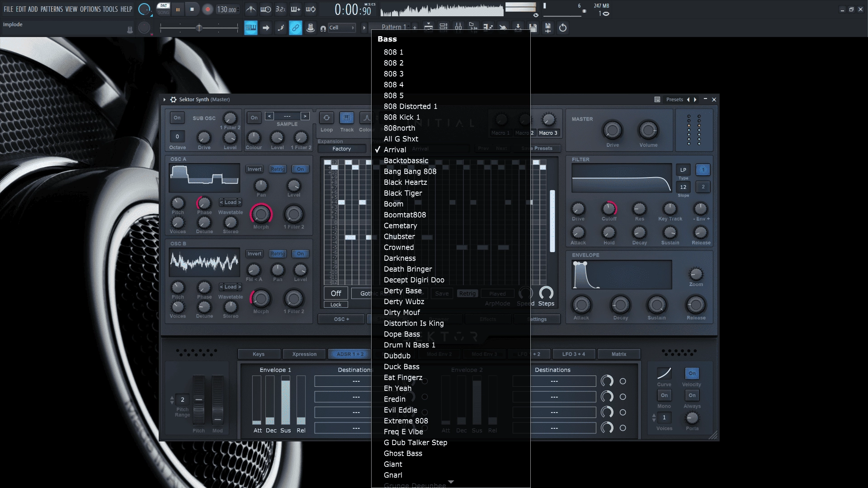Toggle OSC A On button
Screen dimensions: 868x488
[x=301, y=169]
